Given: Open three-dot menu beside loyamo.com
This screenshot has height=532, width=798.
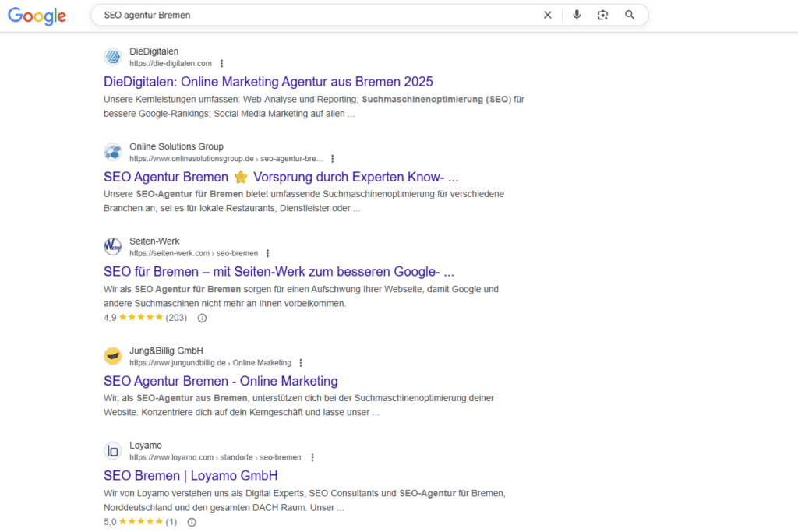Looking at the screenshot, I should [x=312, y=458].
